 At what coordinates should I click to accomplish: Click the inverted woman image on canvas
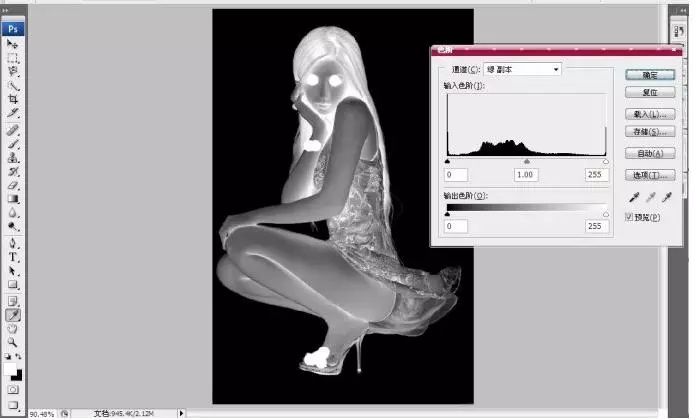click(343, 206)
